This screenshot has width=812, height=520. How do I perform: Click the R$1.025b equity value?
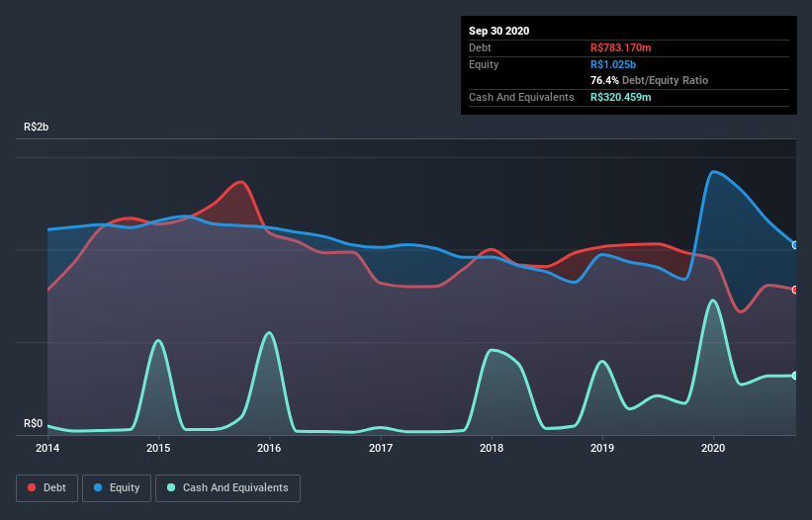point(613,64)
